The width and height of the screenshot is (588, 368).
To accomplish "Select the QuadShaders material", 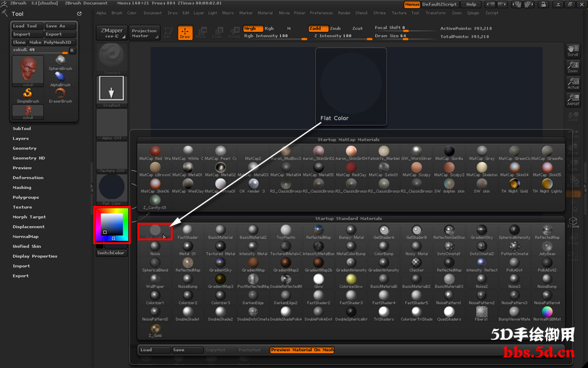I will click(449, 314).
